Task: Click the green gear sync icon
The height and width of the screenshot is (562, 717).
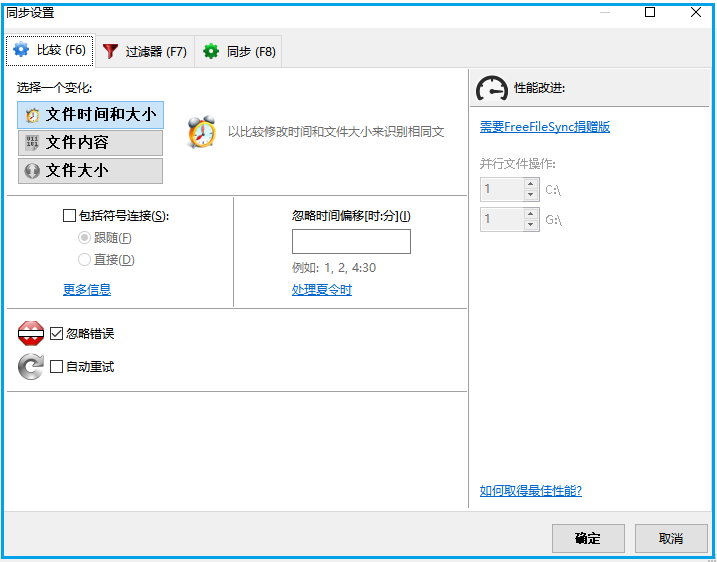Action: tap(211, 51)
